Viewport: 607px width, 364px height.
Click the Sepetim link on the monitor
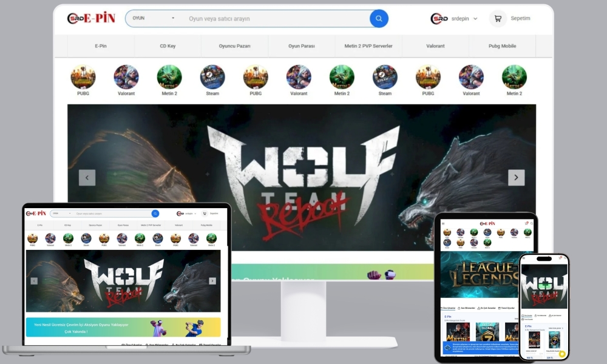tap(520, 18)
